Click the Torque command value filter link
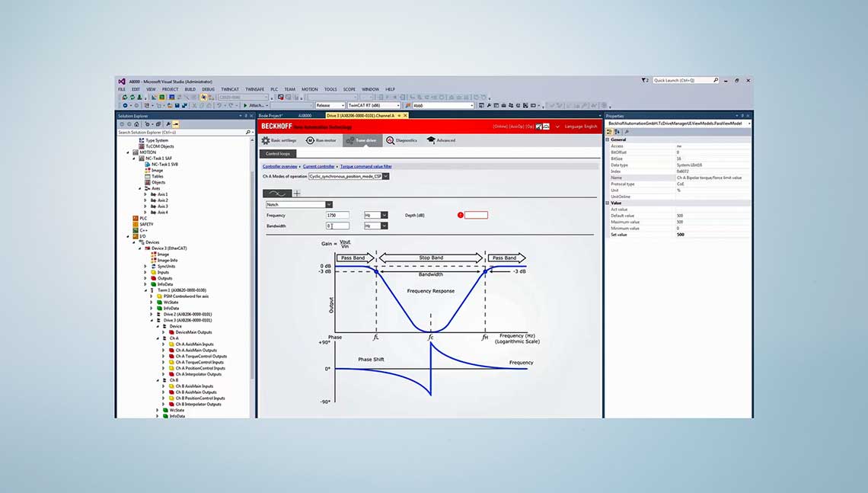The image size is (868, 493). click(366, 166)
